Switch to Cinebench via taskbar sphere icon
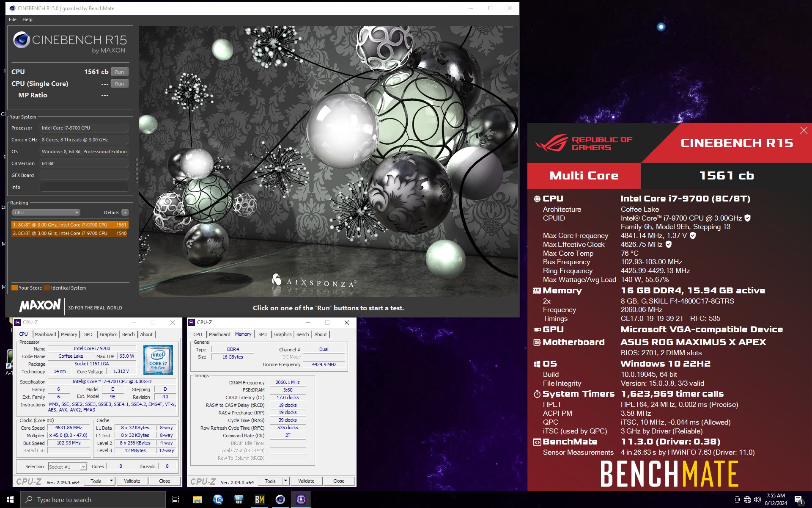The height and width of the screenshot is (508, 812). [x=280, y=500]
